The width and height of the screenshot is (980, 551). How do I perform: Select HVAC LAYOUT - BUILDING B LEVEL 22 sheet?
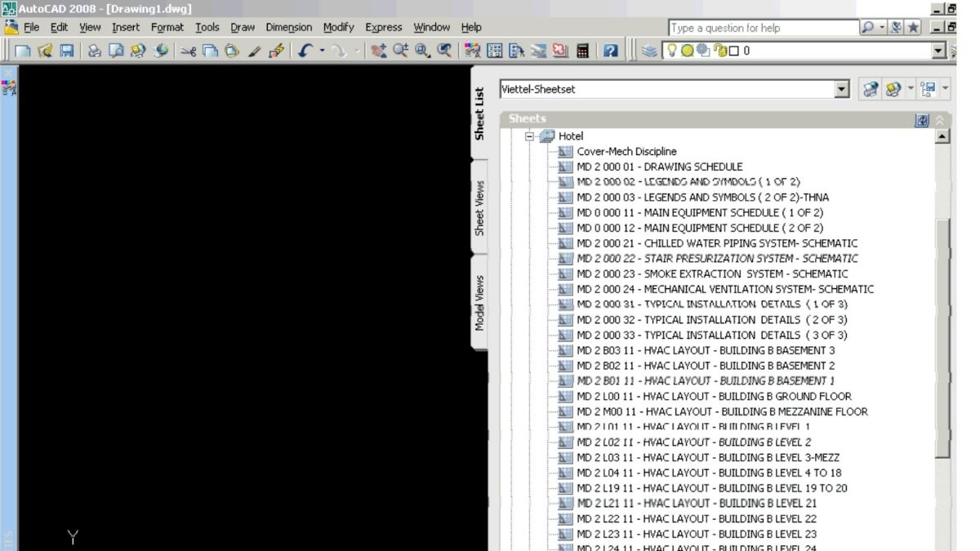pyautogui.click(x=697, y=519)
